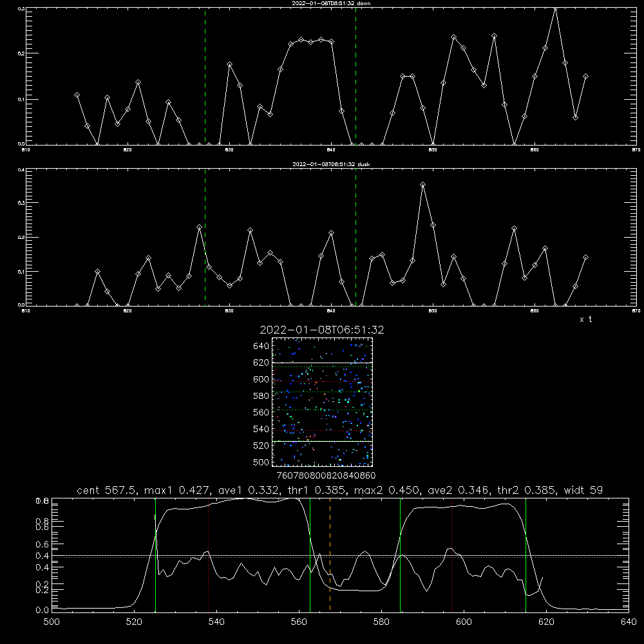Screen dimensions: 644x644
Task: Click the highest diamond marker in dawn plot
Action: coord(555,8)
